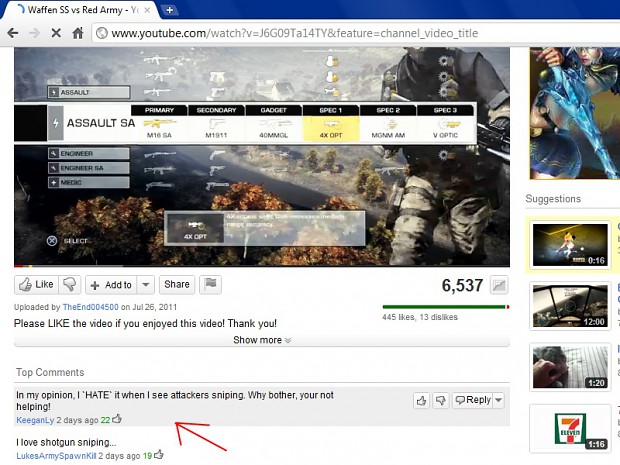Select ENGINEER class in video
The height and width of the screenshot is (465, 620).
pyautogui.click(x=89, y=153)
